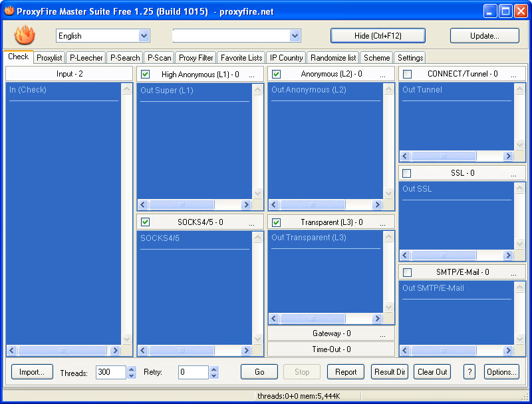Click the ellipsis next to High Anonymous (L1)

(251, 76)
